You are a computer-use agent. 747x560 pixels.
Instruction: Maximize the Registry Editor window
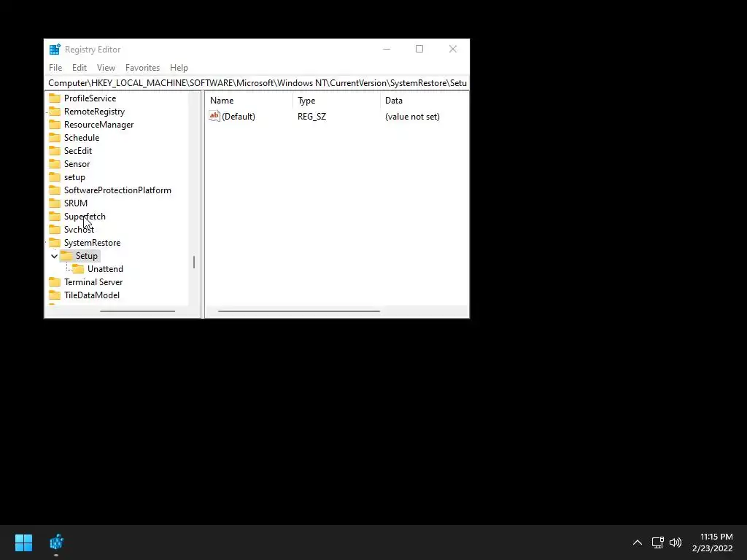coord(419,49)
